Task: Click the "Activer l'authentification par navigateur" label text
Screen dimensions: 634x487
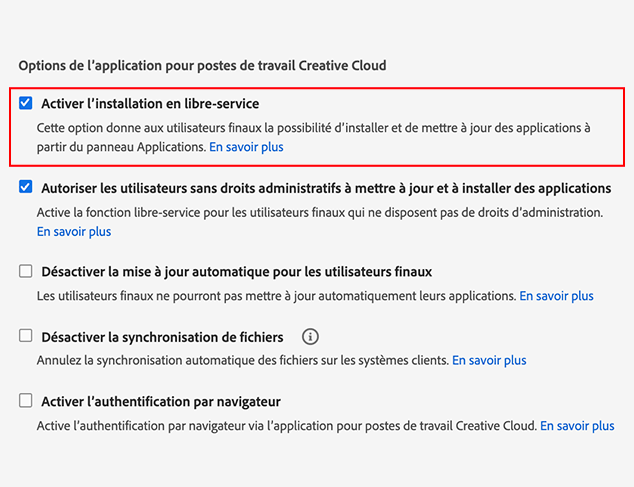Action: tap(160, 401)
